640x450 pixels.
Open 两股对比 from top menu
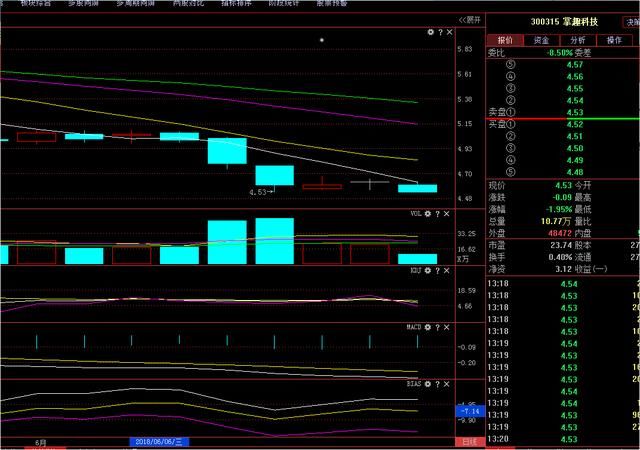191,4
